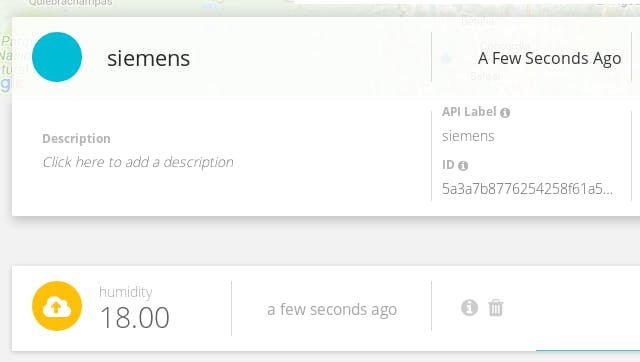Click the blue bar under the humidity card
This screenshot has width=640, height=362.
(588, 350)
